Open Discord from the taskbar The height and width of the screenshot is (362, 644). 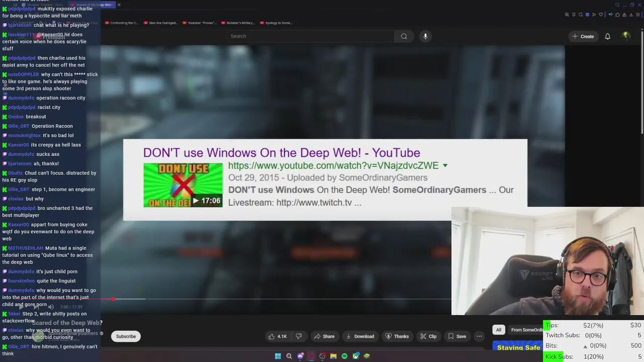click(x=300, y=356)
